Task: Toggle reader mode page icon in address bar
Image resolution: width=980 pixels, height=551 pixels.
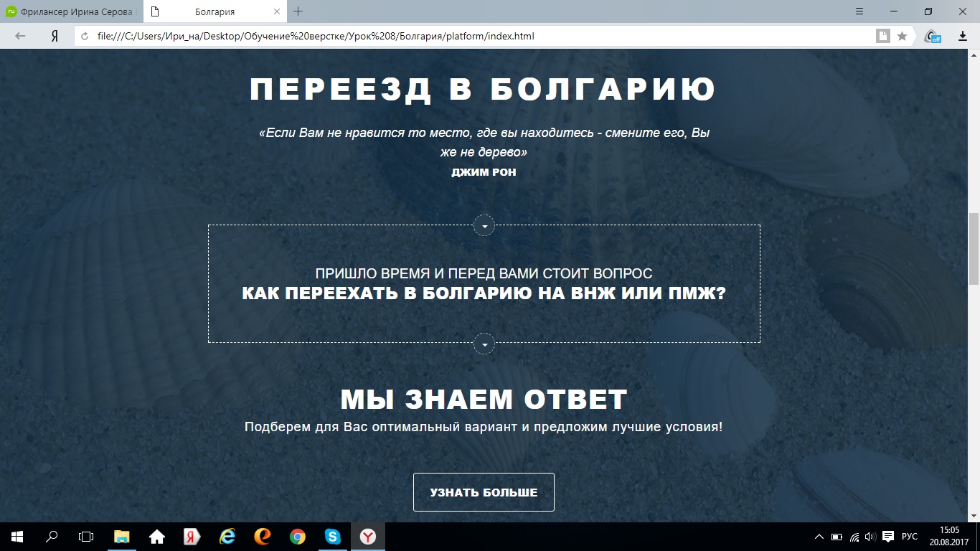Action: click(882, 36)
